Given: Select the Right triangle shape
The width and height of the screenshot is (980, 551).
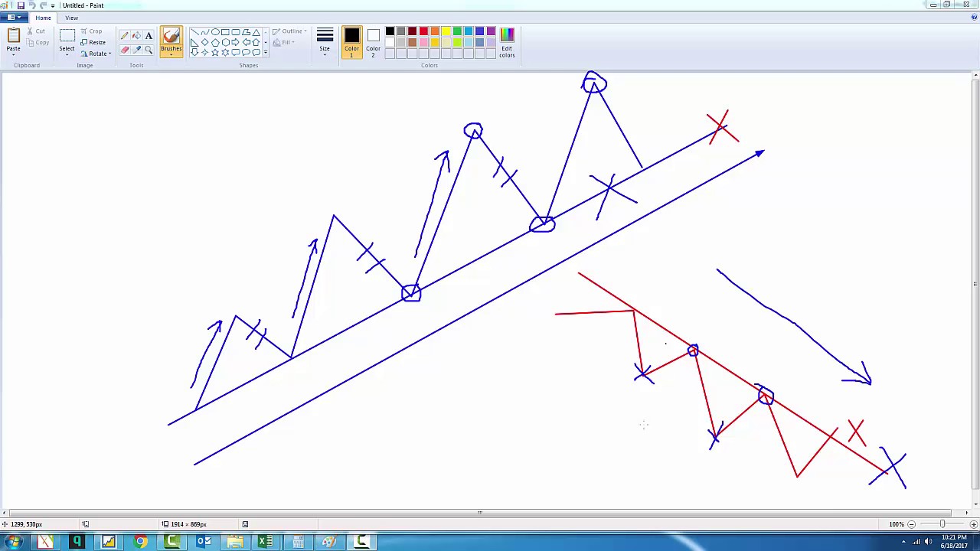Looking at the screenshot, I should click(x=194, y=43).
